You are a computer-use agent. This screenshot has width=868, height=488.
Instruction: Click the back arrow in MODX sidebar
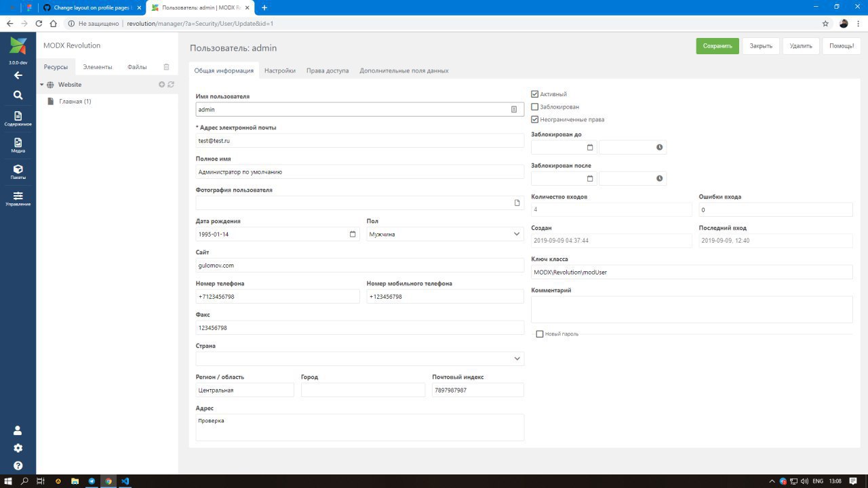pos(18,75)
